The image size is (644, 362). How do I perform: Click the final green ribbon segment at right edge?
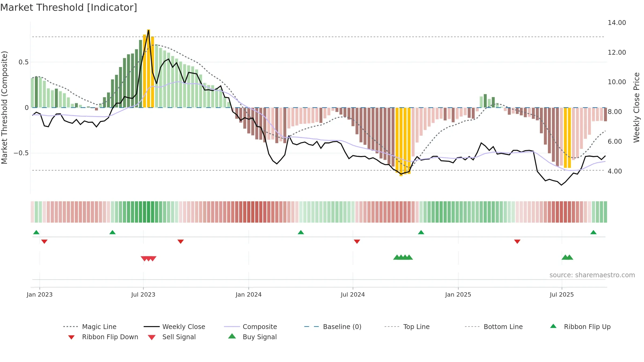coord(605,212)
